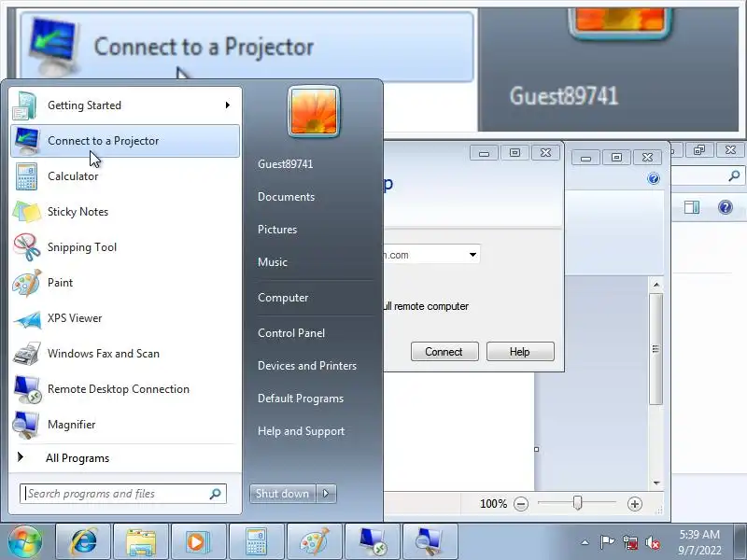Switch to Calculator on the taskbar
The image size is (747, 560).
pos(256,542)
